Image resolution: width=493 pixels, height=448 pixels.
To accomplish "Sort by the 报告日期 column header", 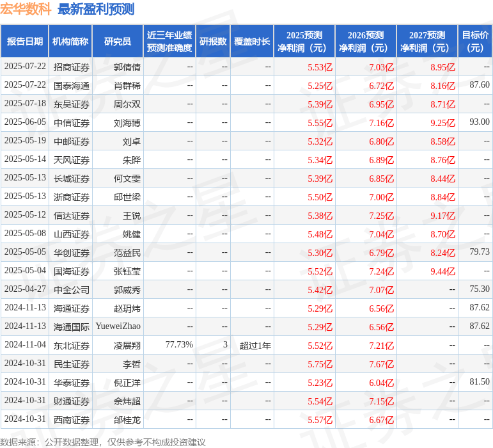I will point(25,42).
